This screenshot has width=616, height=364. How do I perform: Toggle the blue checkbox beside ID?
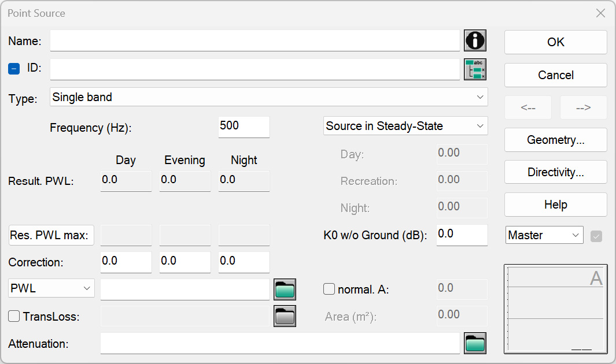click(14, 69)
